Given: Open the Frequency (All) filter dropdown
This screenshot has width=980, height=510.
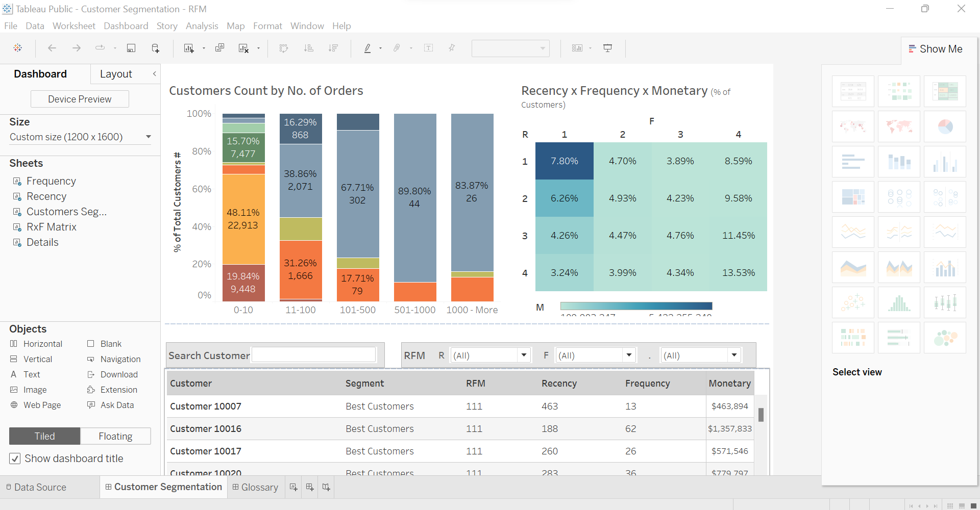Looking at the screenshot, I should pyautogui.click(x=629, y=355).
